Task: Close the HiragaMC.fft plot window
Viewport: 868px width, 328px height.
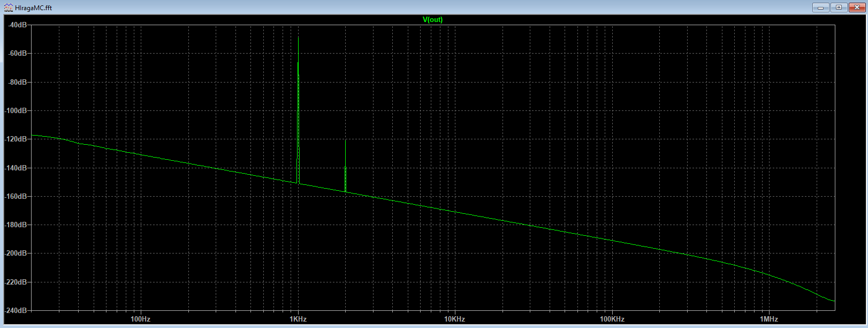Action: (x=857, y=8)
